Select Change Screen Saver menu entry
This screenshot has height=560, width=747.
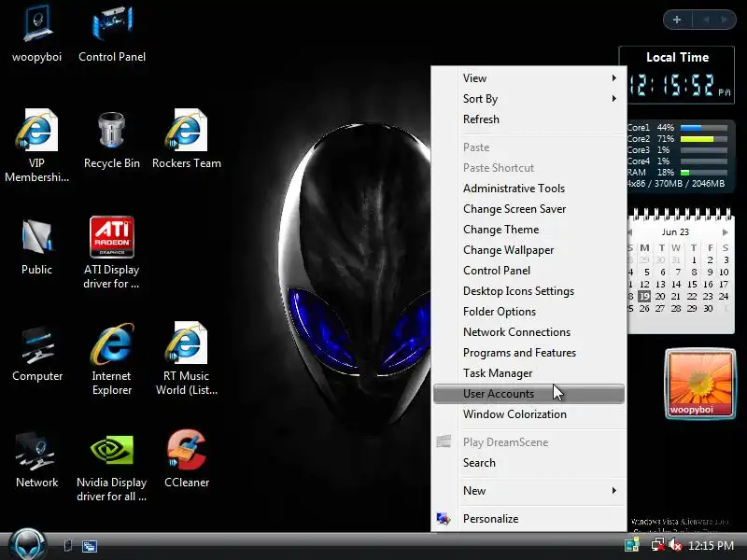[529, 208]
